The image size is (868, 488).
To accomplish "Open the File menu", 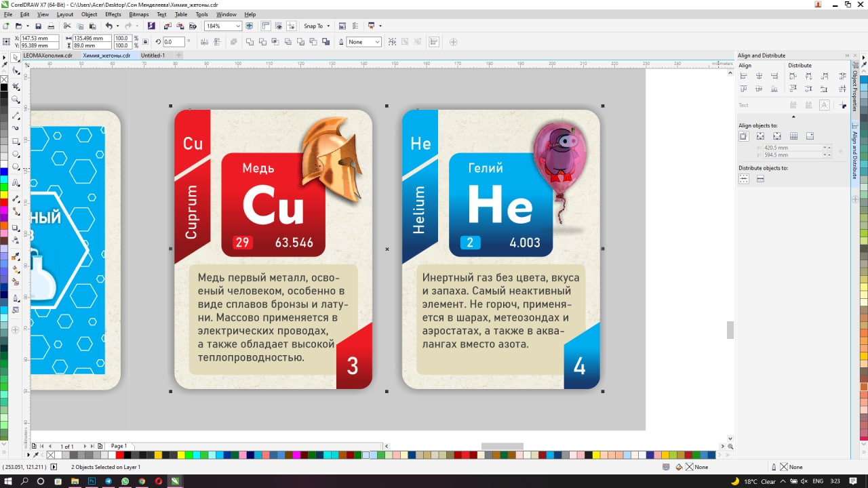I will point(8,14).
